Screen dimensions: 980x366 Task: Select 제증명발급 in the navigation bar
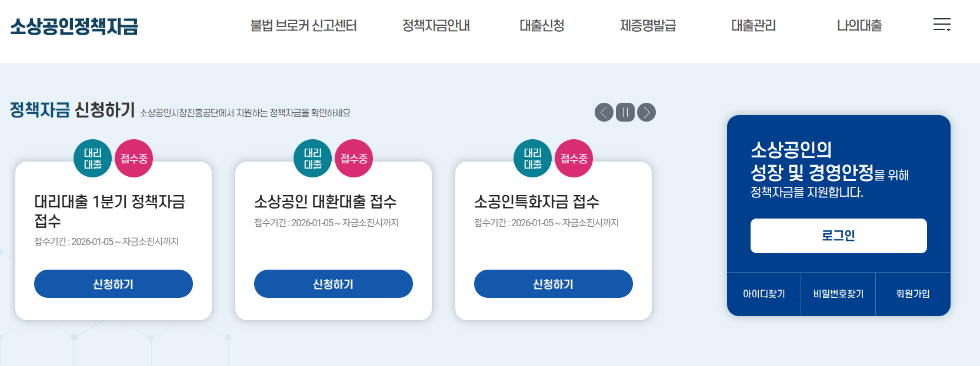(647, 26)
